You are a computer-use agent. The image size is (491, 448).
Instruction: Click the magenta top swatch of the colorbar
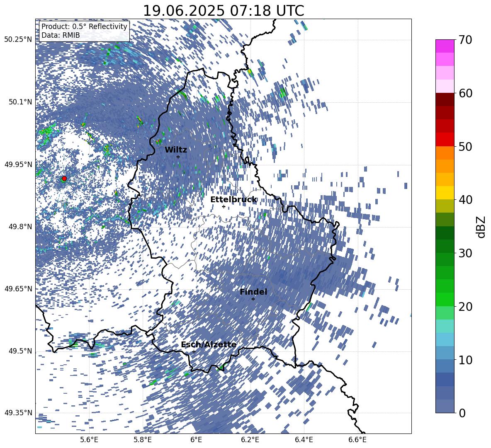point(445,46)
